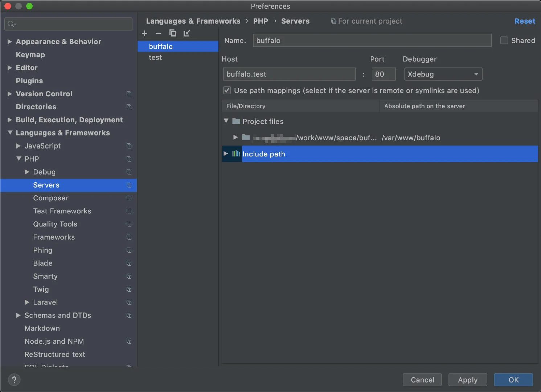This screenshot has width=541, height=392.
Task: Enable the Shared checkbox
Action: (504, 41)
